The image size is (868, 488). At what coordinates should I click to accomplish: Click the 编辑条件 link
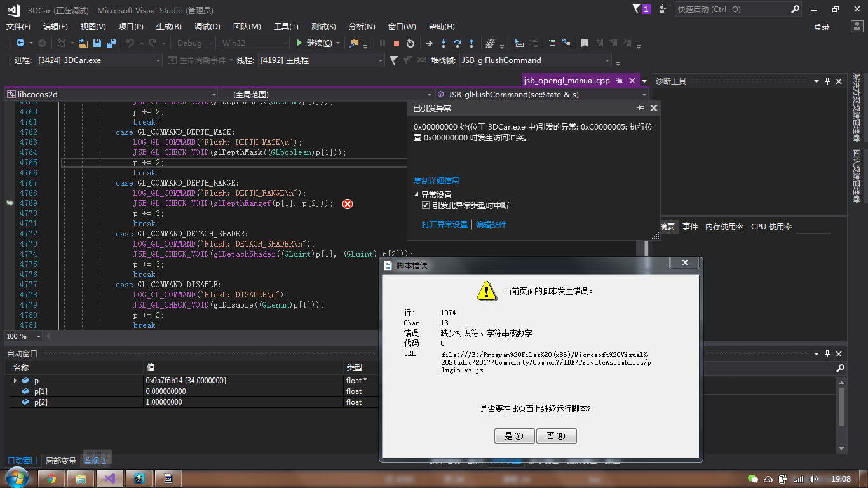(491, 225)
